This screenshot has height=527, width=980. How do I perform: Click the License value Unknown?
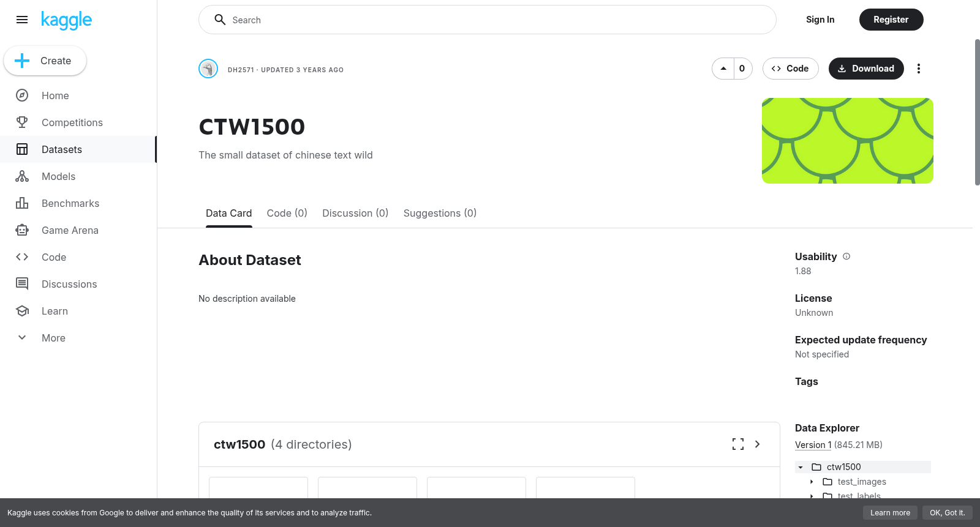point(814,313)
